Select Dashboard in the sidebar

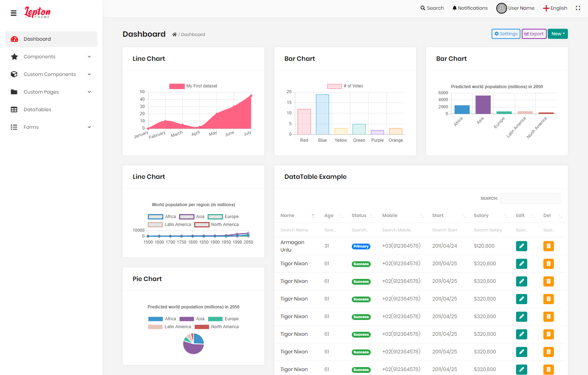(51, 39)
